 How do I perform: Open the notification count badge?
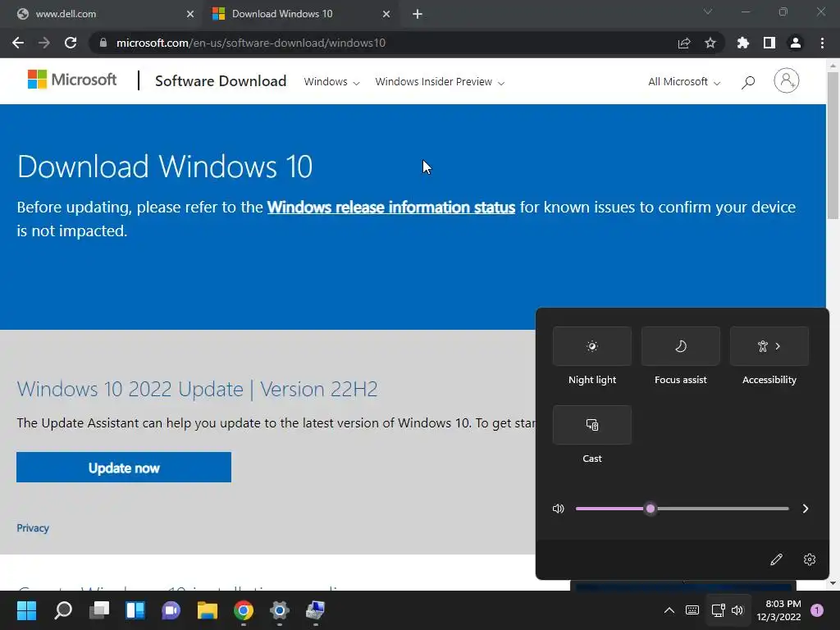coord(816,610)
